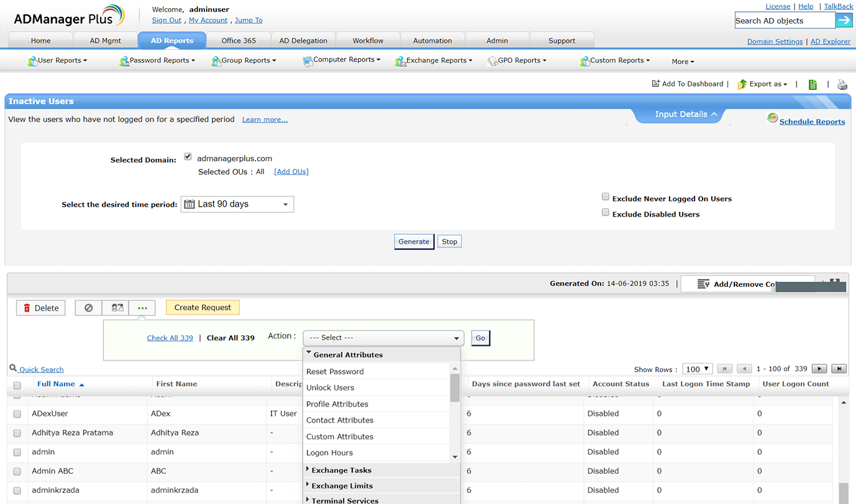Check the adminkrzada row checkbox
The height and width of the screenshot is (504, 856).
[x=17, y=491]
